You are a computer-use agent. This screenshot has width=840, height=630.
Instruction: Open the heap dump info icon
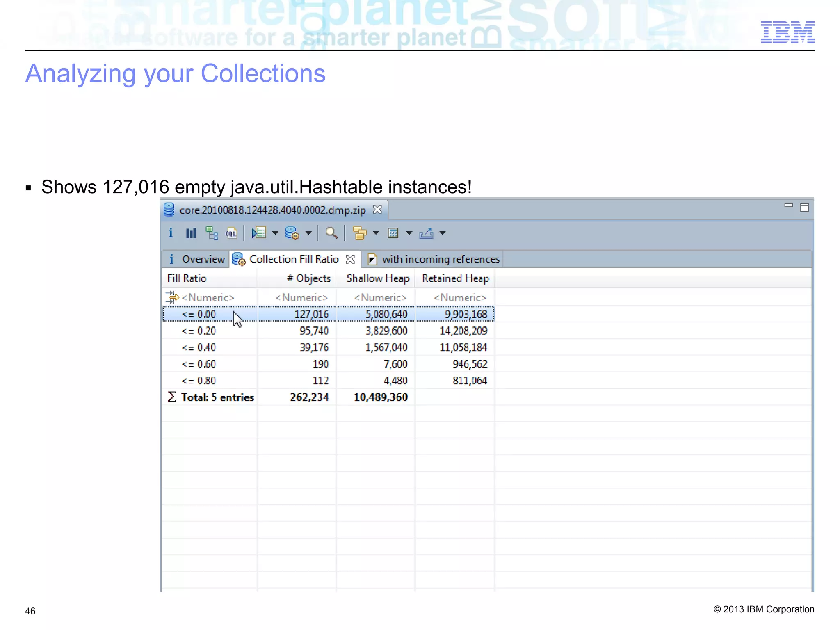(171, 233)
